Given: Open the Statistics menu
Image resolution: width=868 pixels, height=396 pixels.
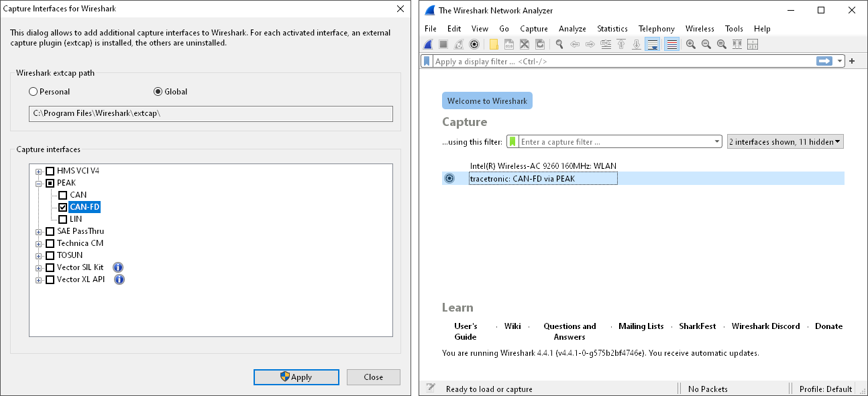Looking at the screenshot, I should 612,28.
